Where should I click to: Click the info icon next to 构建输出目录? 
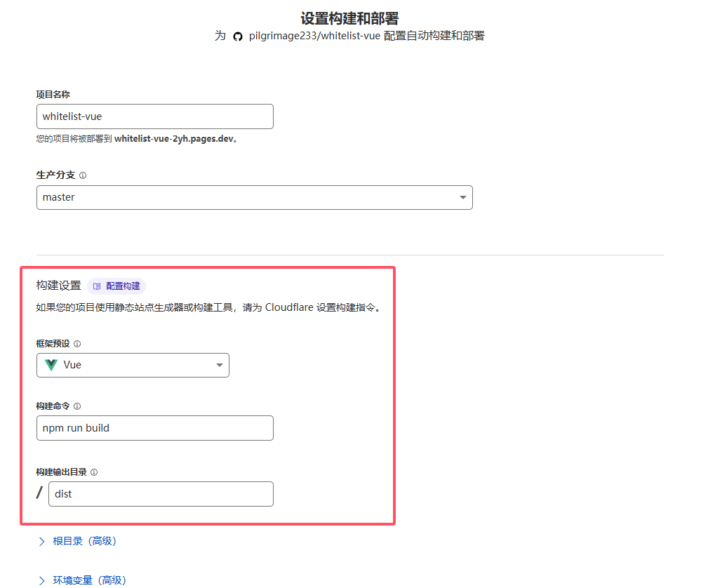94,472
